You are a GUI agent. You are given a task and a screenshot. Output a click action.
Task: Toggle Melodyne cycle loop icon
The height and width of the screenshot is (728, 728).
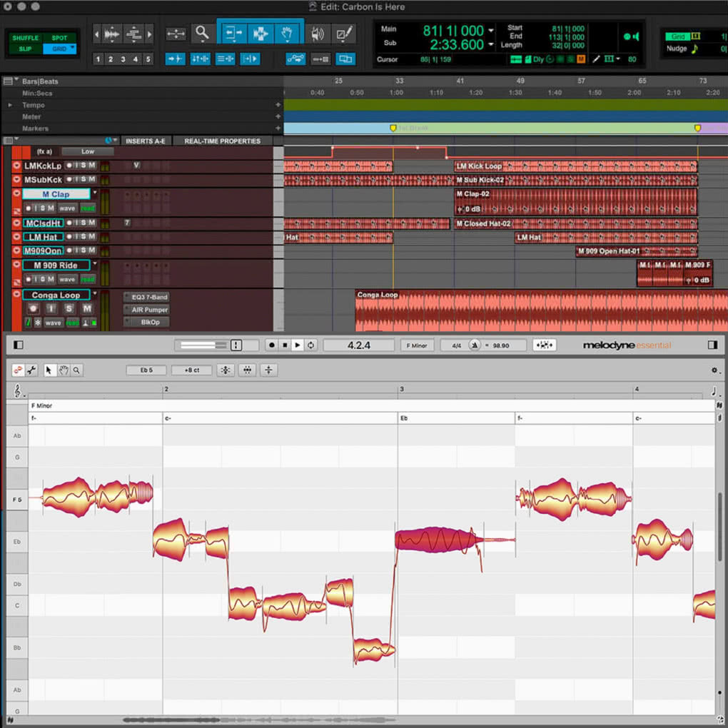[310, 345]
